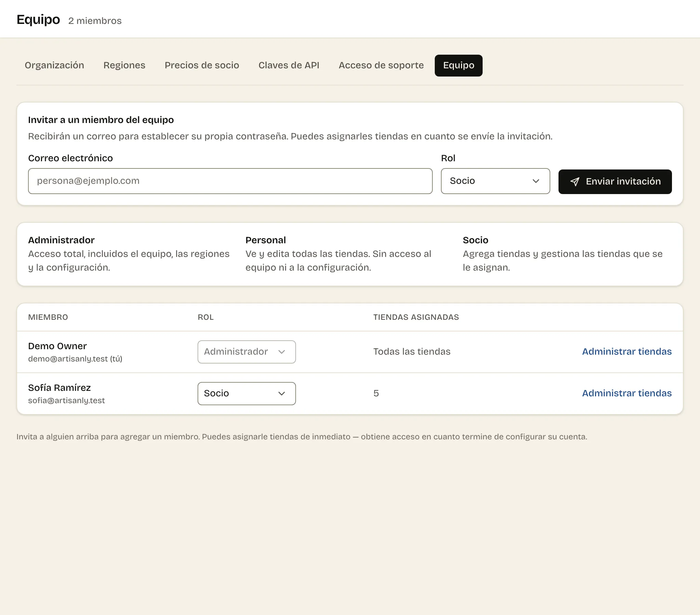
Task: Click the assigned stores count 5
Action: 376,393
